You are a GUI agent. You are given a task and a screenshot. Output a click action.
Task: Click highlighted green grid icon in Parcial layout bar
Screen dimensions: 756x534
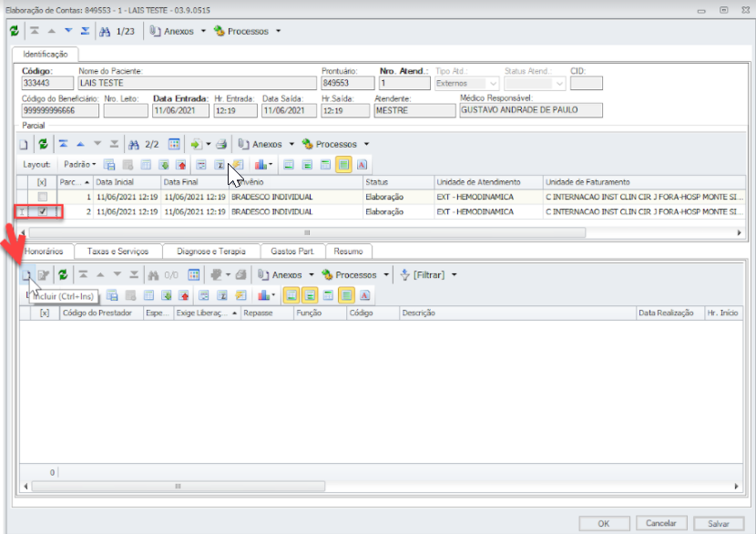point(343,165)
